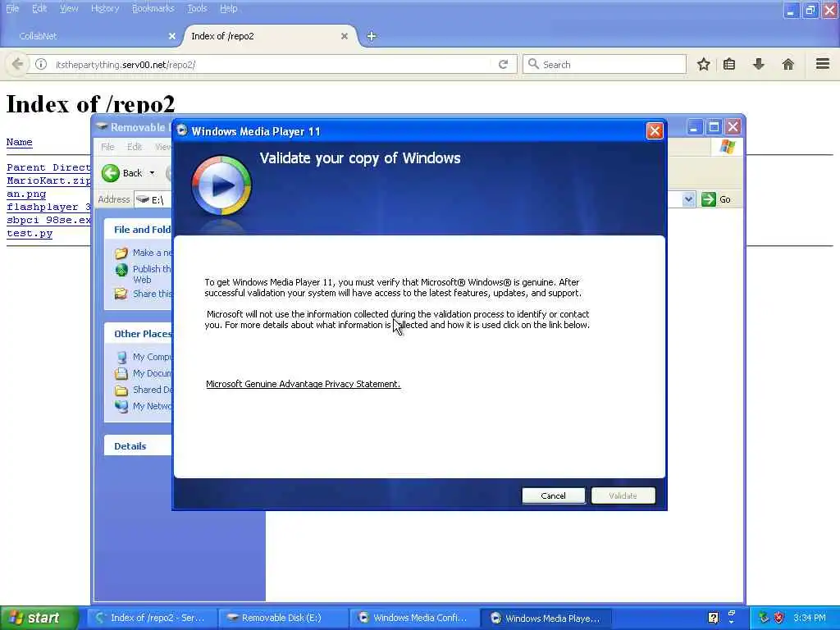
Task: Bookmark this page with star icon
Action: tap(703, 64)
